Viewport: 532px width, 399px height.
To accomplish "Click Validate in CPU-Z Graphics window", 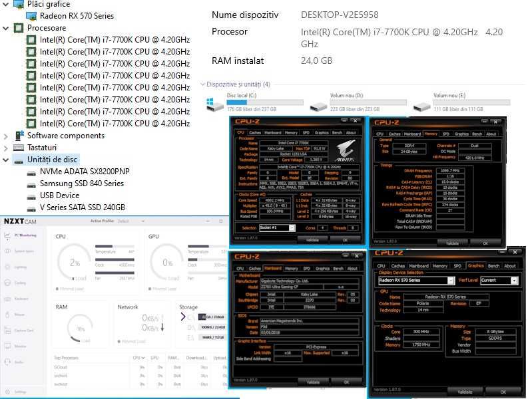I will (465, 392).
